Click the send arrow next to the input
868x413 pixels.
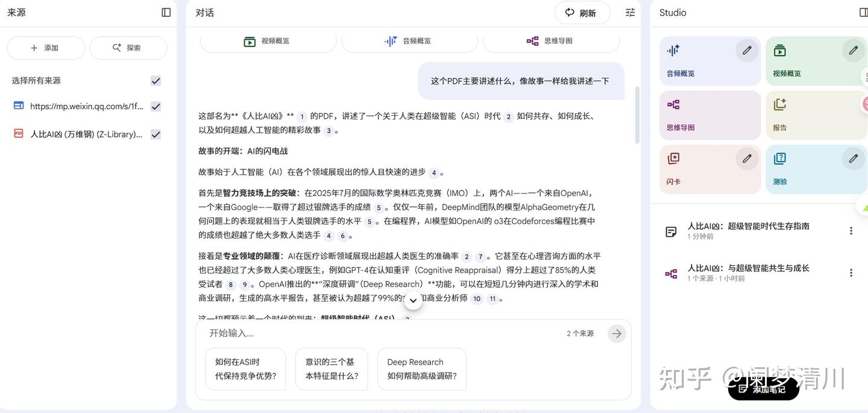point(617,333)
